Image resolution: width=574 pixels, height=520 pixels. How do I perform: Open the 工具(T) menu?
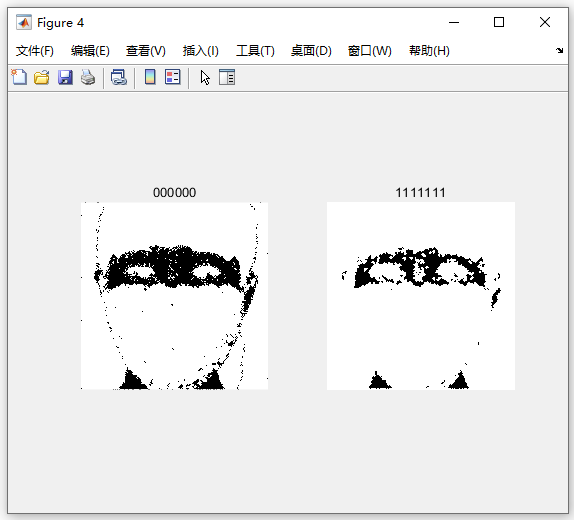(255, 51)
